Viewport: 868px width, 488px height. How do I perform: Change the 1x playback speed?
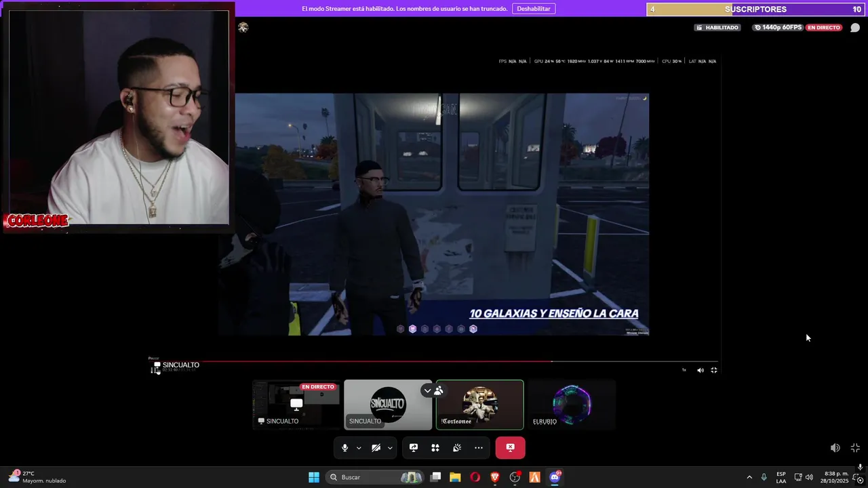(684, 370)
